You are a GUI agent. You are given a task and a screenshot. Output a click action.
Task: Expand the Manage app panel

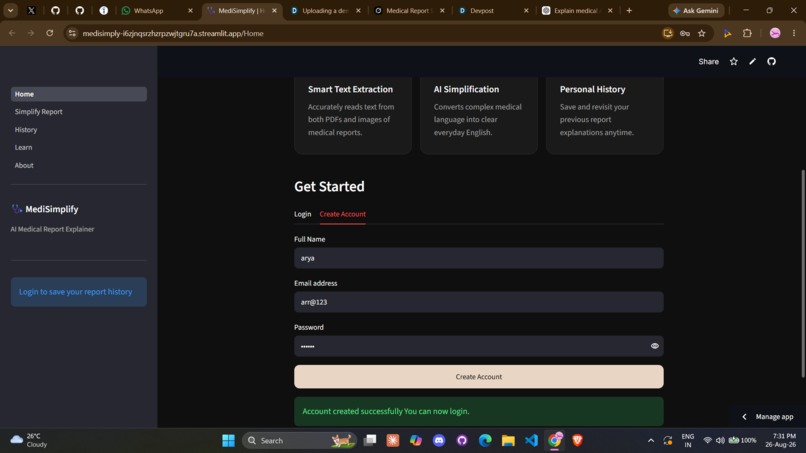(x=768, y=416)
